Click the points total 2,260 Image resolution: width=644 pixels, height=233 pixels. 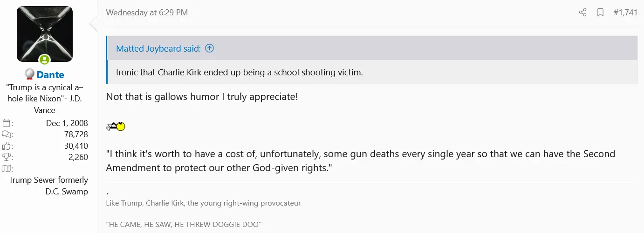click(78, 157)
